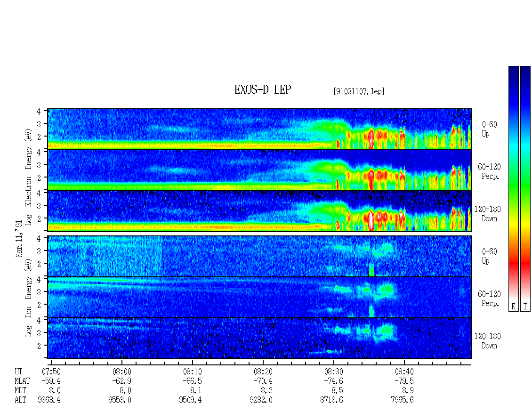
Task: Click the date label "Mar. 11, '91"
Action: 19,239
